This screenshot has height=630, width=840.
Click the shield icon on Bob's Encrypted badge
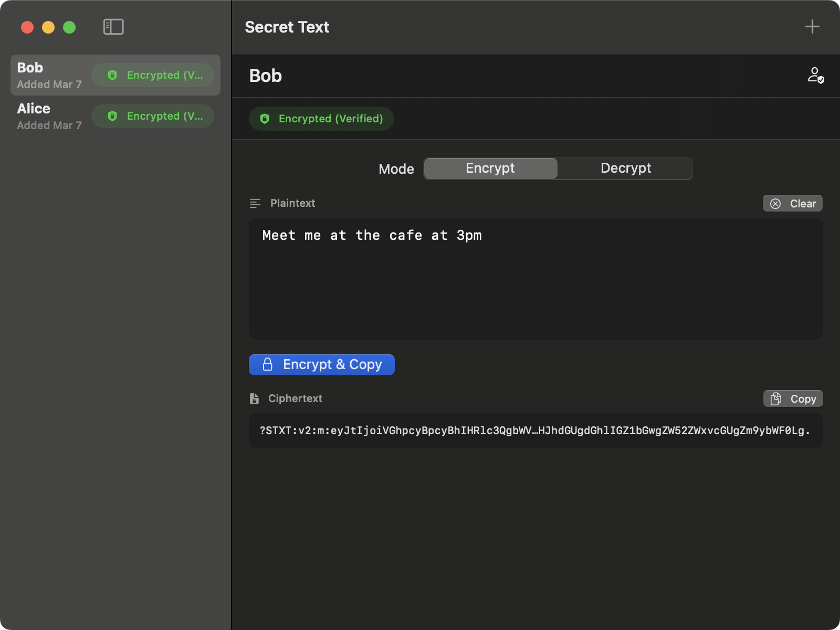[113, 75]
